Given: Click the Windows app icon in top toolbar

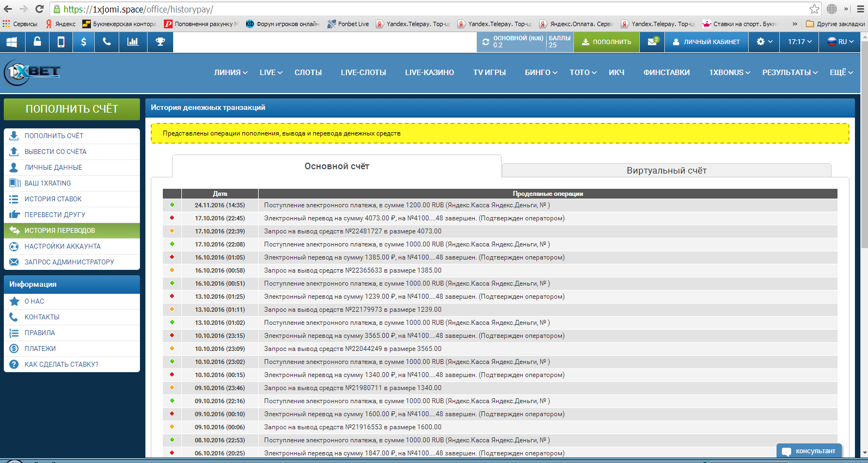Looking at the screenshot, I should click(x=11, y=42).
